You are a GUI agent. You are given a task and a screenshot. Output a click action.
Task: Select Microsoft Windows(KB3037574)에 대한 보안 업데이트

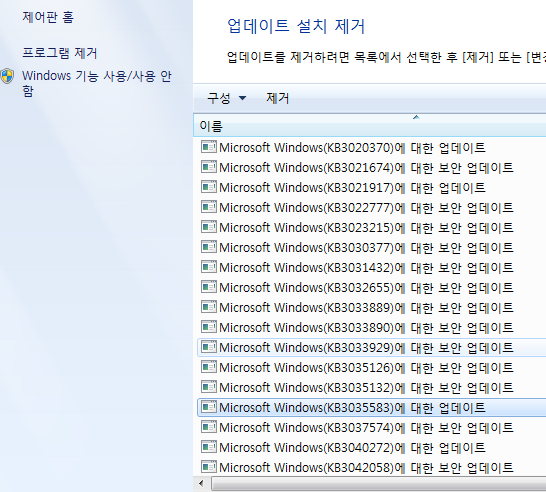point(366,428)
